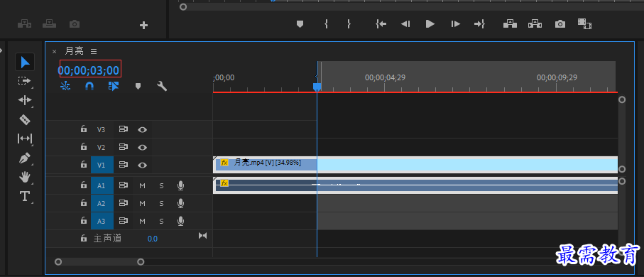Toggle nest sequence insert mode
The image size is (644, 277).
65,86
